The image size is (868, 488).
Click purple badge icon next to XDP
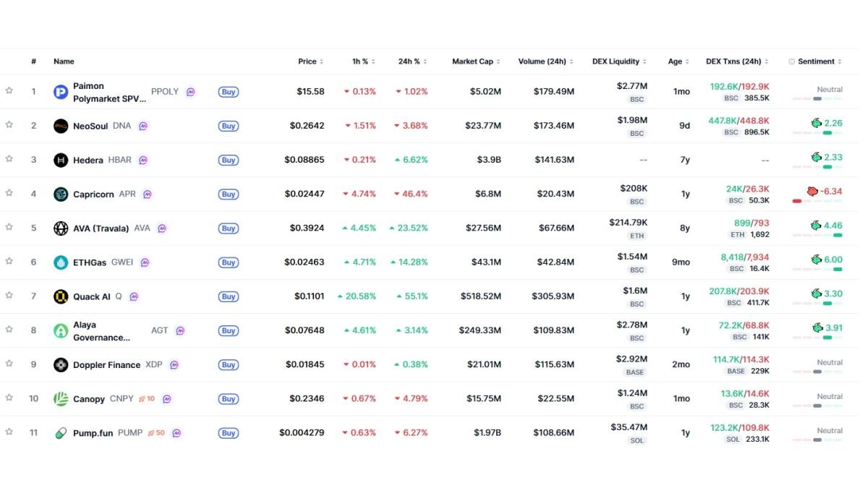click(x=174, y=364)
